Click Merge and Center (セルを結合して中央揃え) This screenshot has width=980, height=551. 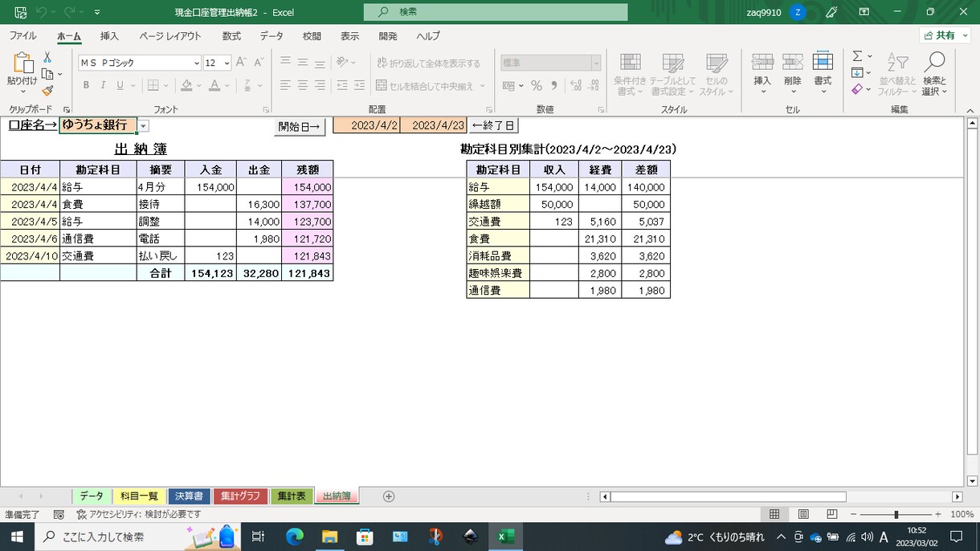(424, 86)
